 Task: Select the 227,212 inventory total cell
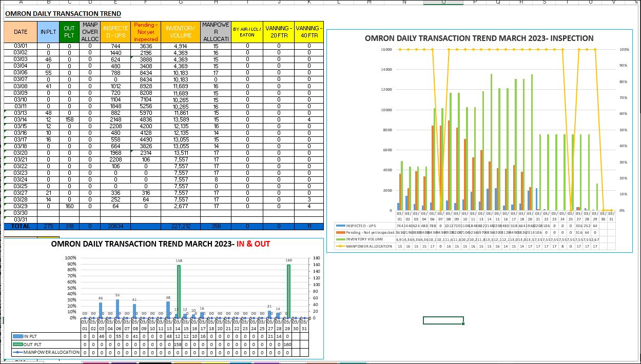coord(180,226)
